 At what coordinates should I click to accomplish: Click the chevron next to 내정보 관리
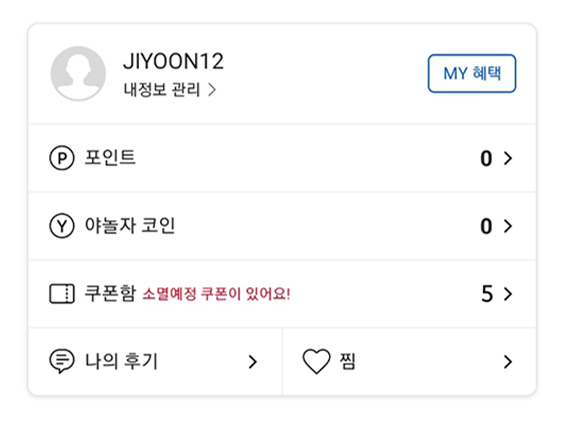tap(212, 90)
